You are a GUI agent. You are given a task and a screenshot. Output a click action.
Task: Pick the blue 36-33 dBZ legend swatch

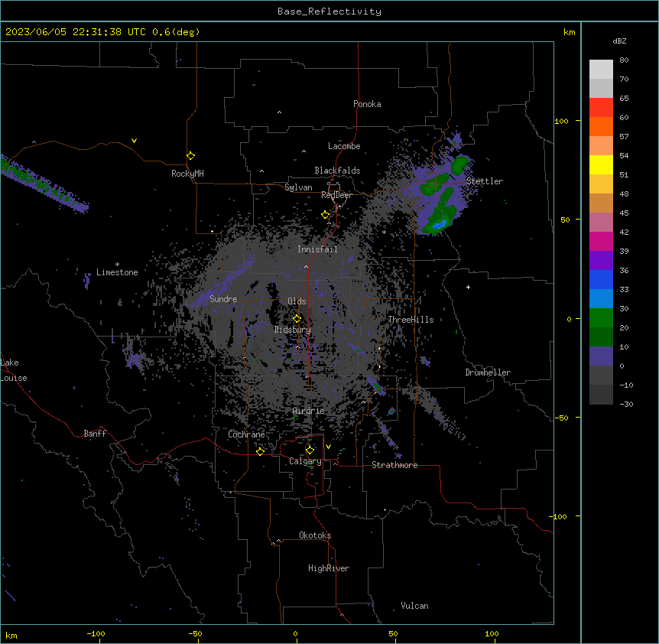pos(601,279)
